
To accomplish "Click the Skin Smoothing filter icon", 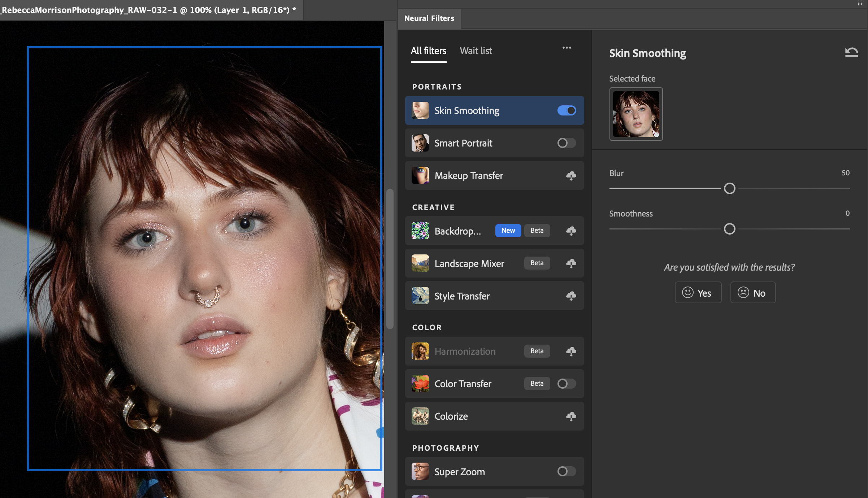I will (420, 110).
